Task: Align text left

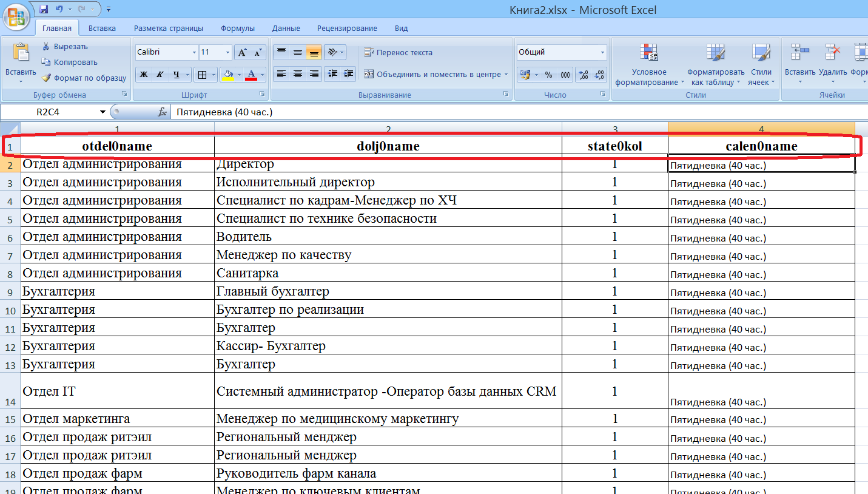Action: point(281,74)
